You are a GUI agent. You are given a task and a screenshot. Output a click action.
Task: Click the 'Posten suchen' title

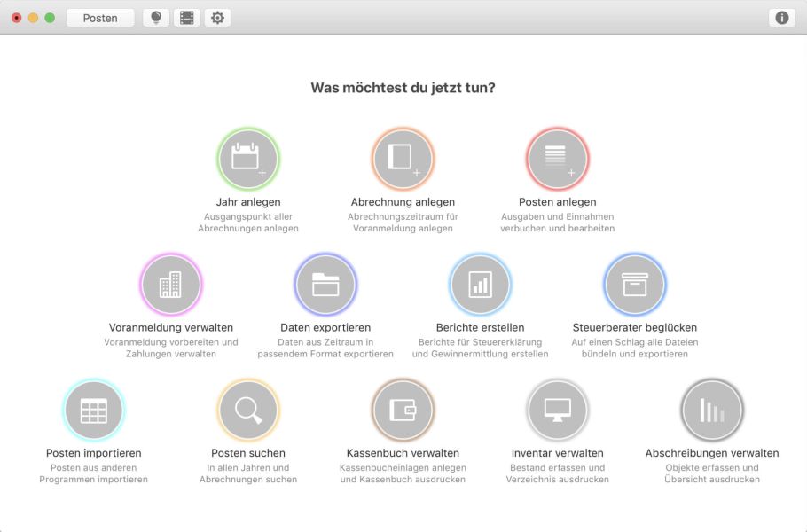[248, 453]
